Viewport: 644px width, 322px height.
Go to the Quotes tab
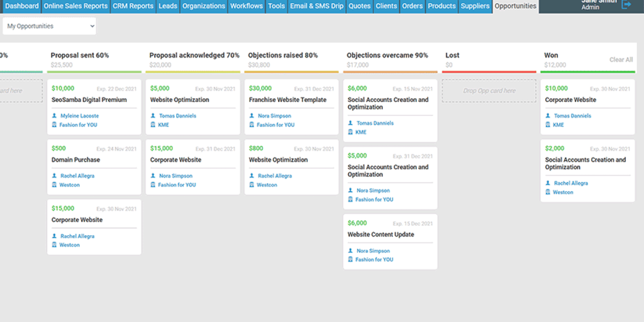coord(359,6)
